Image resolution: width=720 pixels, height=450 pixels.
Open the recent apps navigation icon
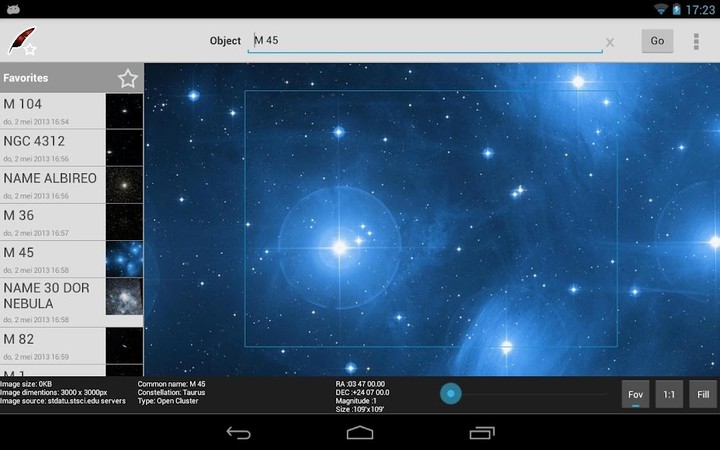(482, 432)
